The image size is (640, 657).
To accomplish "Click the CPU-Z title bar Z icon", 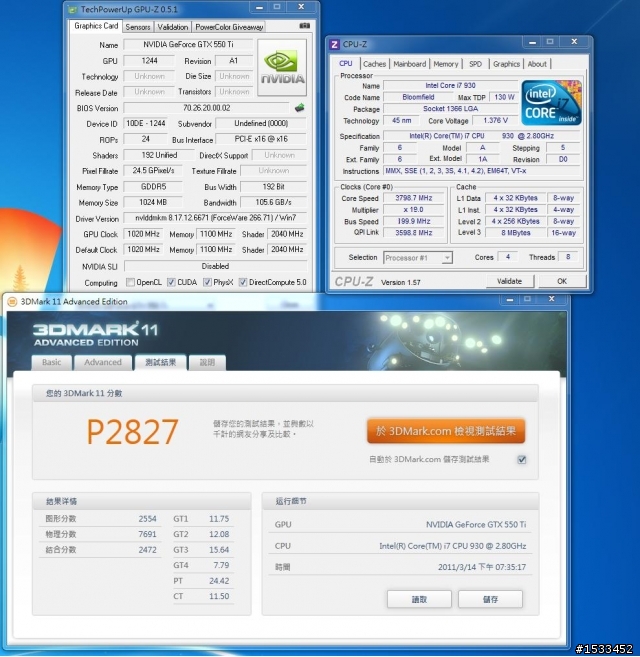I will click(334, 44).
